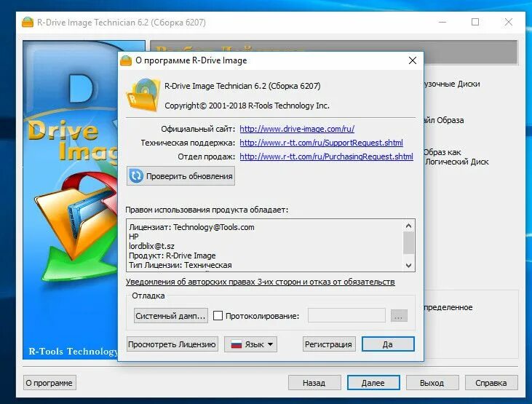The height and width of the screenshot is (404, 532).
Task: Click the Системный дамп... button
Action: tap(170, 316)
